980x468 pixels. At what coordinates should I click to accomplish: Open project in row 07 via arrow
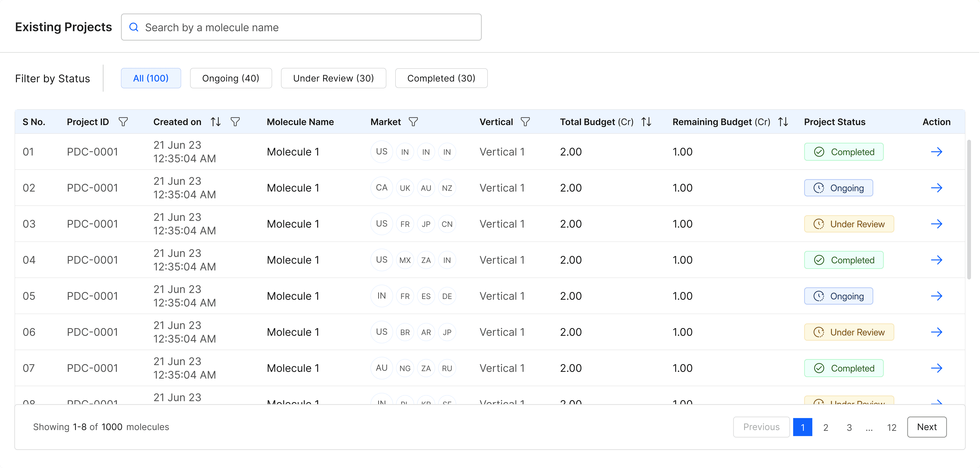tap(936, 368)
